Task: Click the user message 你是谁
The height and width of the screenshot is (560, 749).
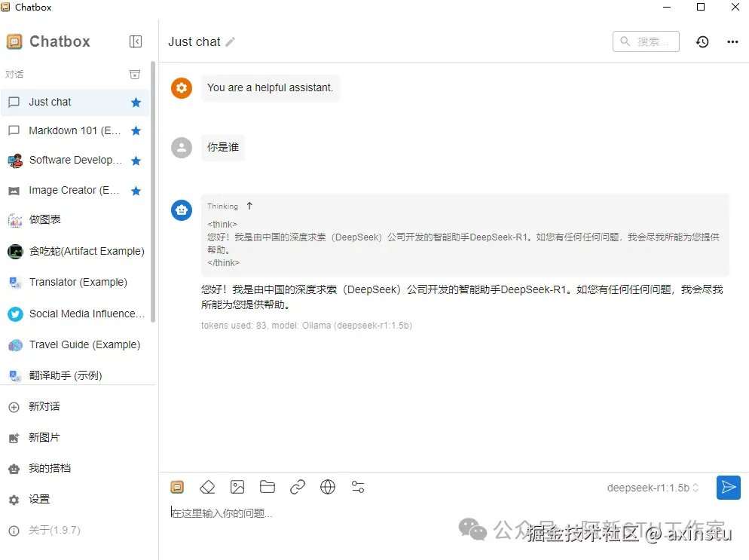Action: click(x=223, y=148)
